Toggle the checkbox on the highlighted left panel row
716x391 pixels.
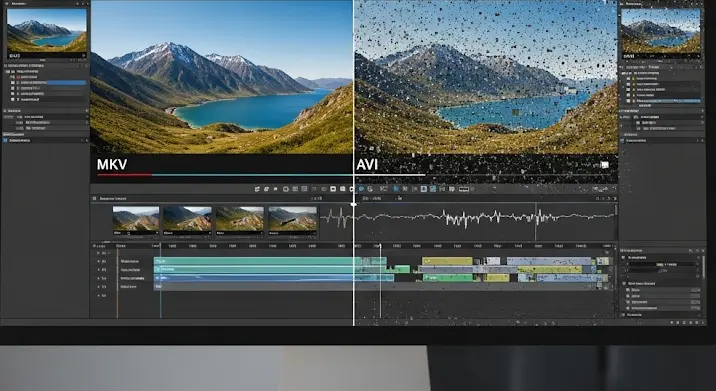coord(12,83)
